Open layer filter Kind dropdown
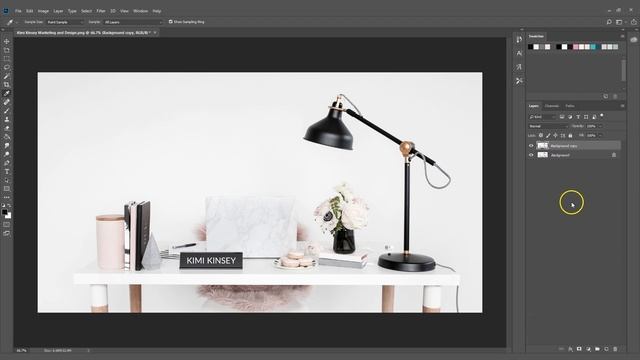 (x=543, y=117)
